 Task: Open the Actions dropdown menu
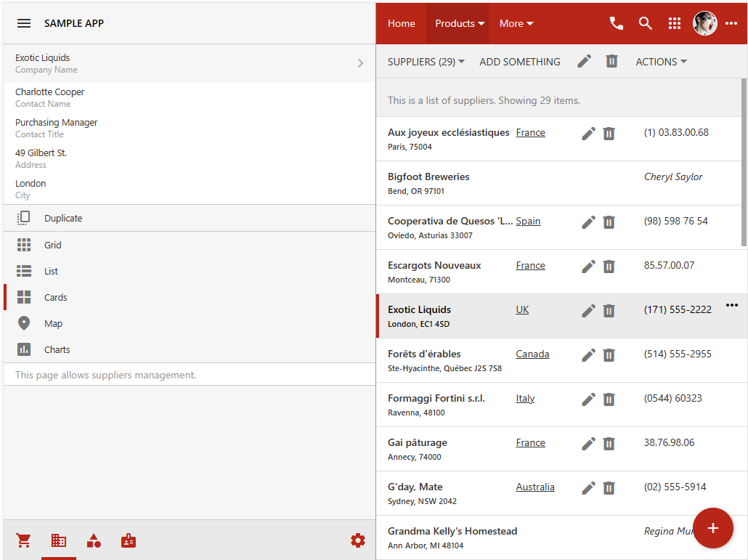[661, 62]
